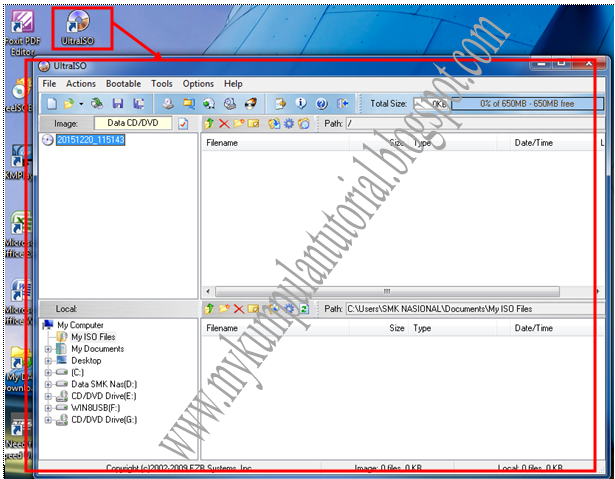This screenshot has height=479, width=615.
Task: Select WIN8USB(F:) drive label
Action: pyautogui.click(x=95, y=408)
